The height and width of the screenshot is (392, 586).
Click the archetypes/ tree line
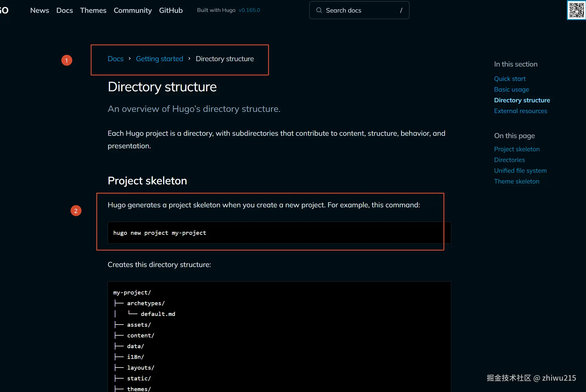(x=146, y=303)
